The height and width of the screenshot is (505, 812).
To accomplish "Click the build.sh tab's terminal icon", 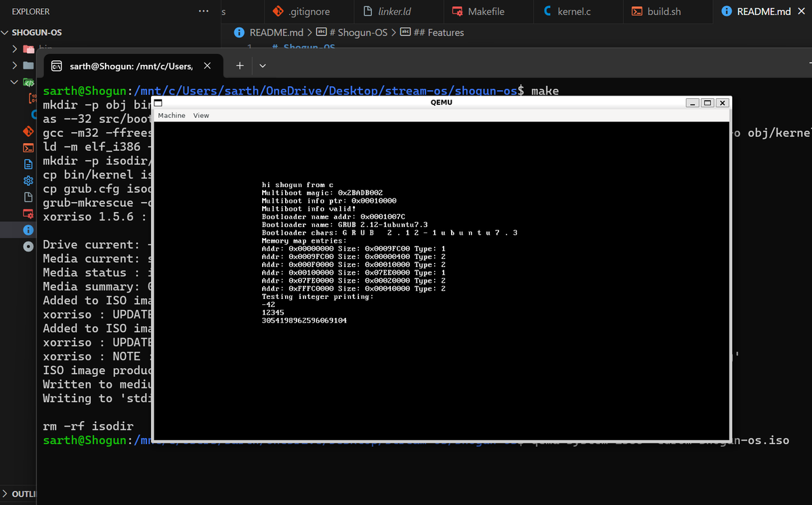I will [637, 12].
